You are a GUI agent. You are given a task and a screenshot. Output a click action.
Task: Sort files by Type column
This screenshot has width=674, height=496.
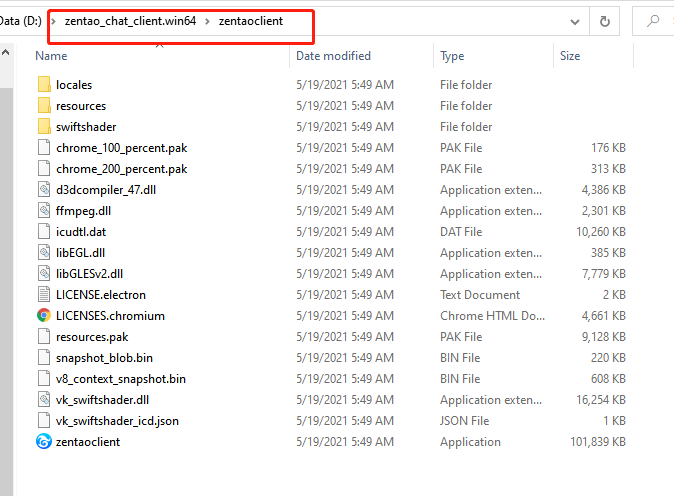coord(452,56)
